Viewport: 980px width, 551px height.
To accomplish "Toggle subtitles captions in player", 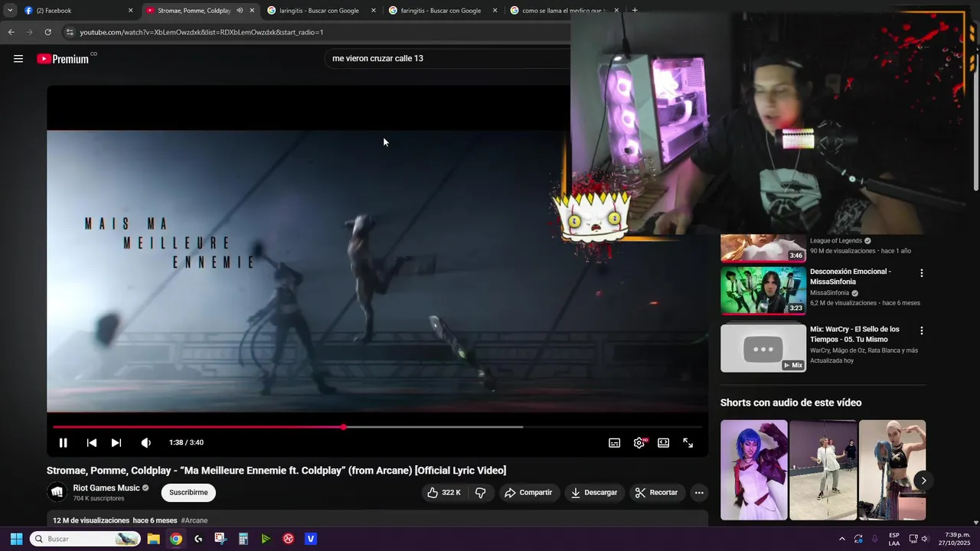I will tap(614, 442).
